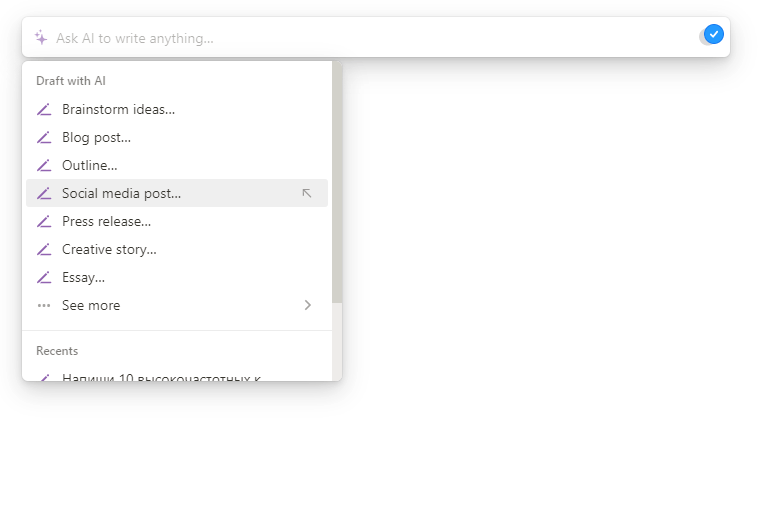Expand the See more submenu
Viewport: 769px width, 505px height.
(177, 305)
